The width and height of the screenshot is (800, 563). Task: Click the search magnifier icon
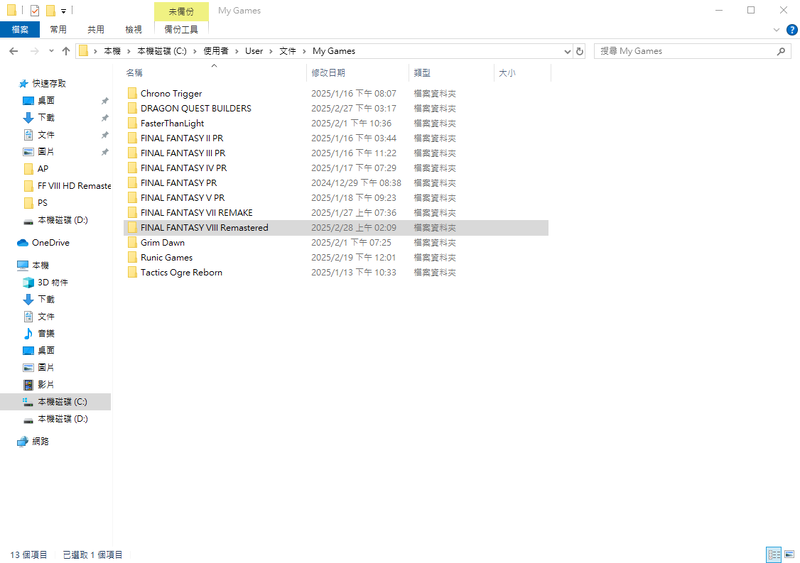[x=781, y=51]
